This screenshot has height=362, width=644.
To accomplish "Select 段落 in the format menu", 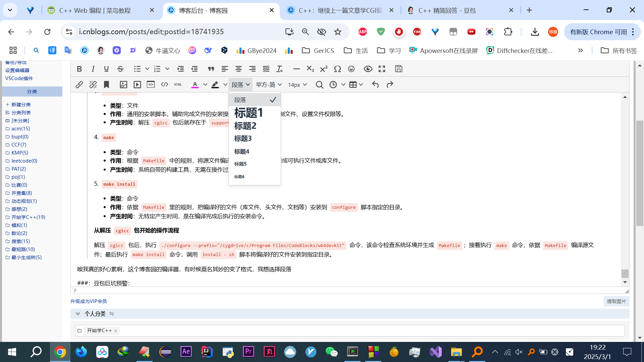I will coord(255,100).
